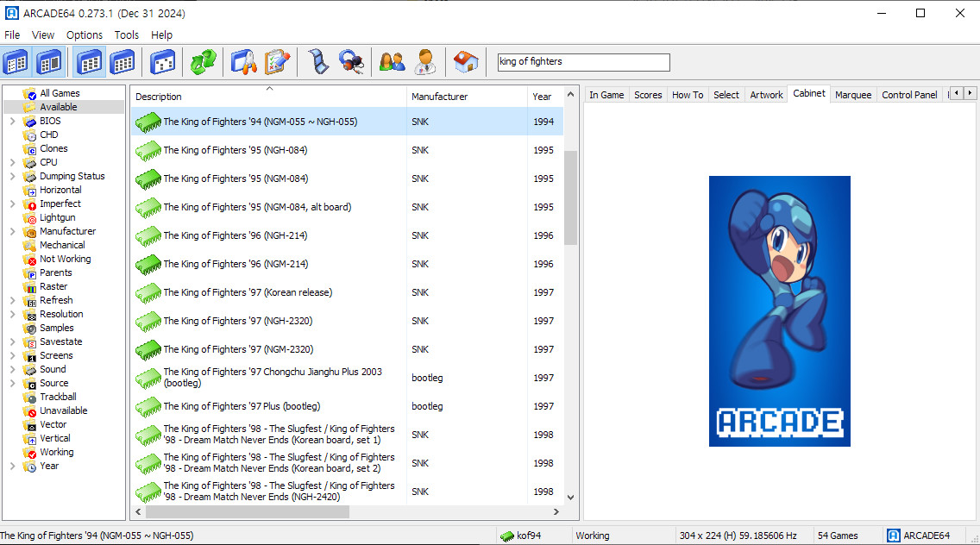Select the Vertical folder icon

[x=29, y=438]
